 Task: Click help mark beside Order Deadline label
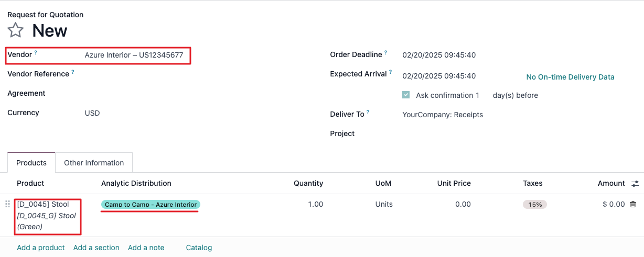386,53
